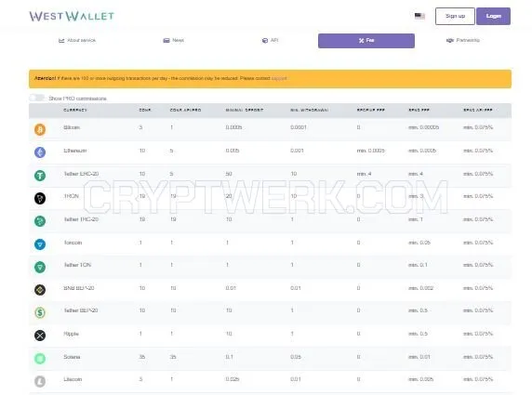Click the TRON currency name
This screenshot has height=395, width=532.
tap(72, 196)
